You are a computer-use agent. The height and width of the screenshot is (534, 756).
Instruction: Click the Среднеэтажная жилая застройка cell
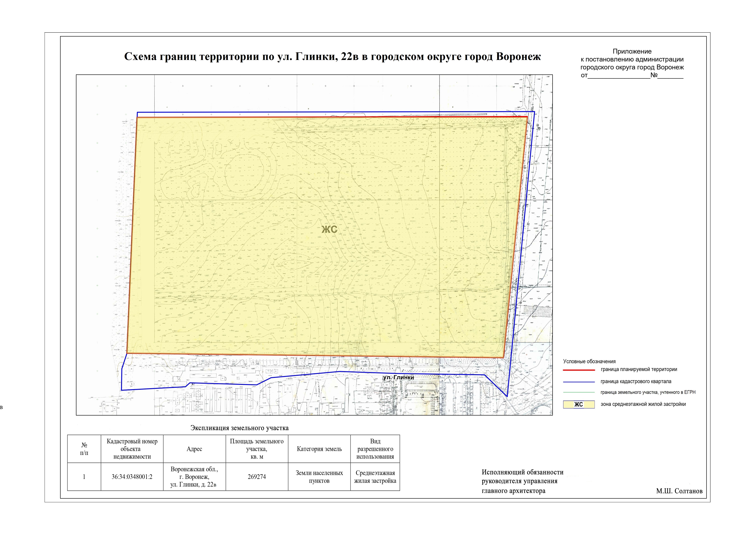(x=375, y=477)
